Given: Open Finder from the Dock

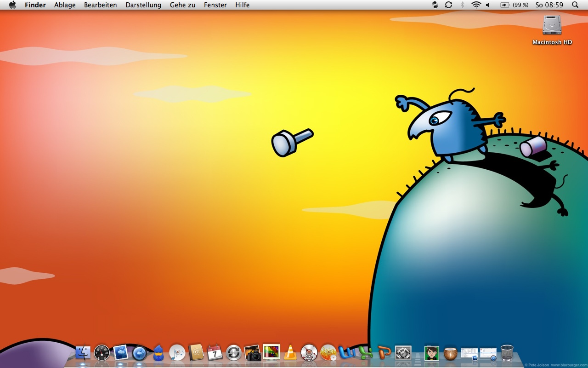Looking at the screenshot, I should [83, 353].
